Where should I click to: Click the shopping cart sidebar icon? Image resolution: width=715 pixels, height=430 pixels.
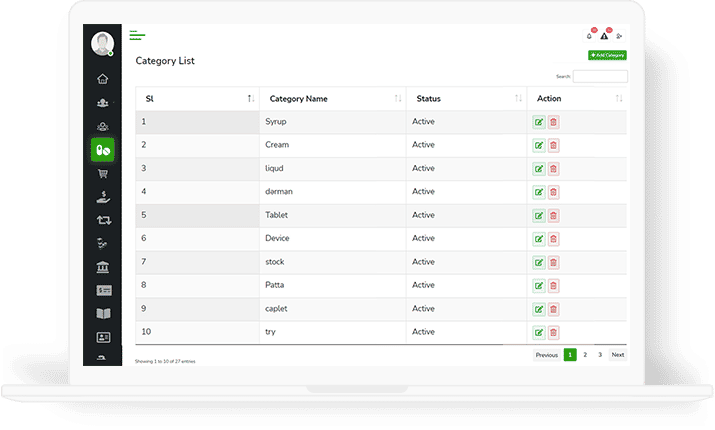102,173
